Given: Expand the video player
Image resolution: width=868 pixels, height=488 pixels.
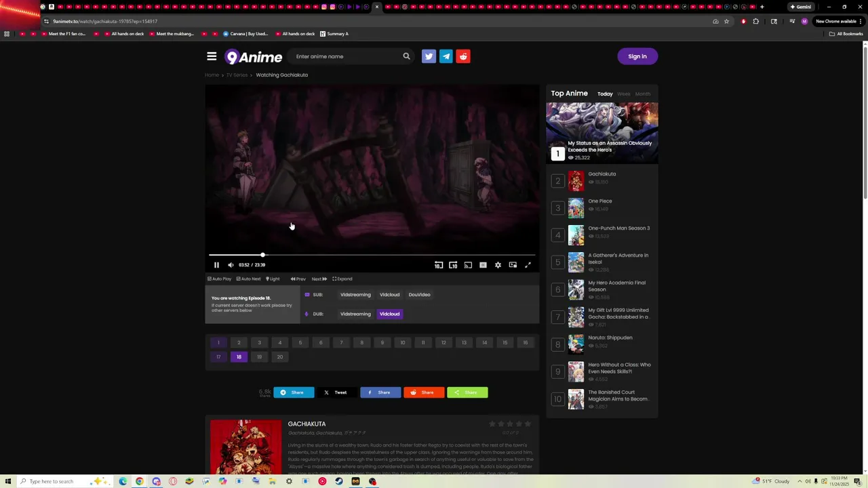Looking at the screenshot, I should [x=342, y=279].
